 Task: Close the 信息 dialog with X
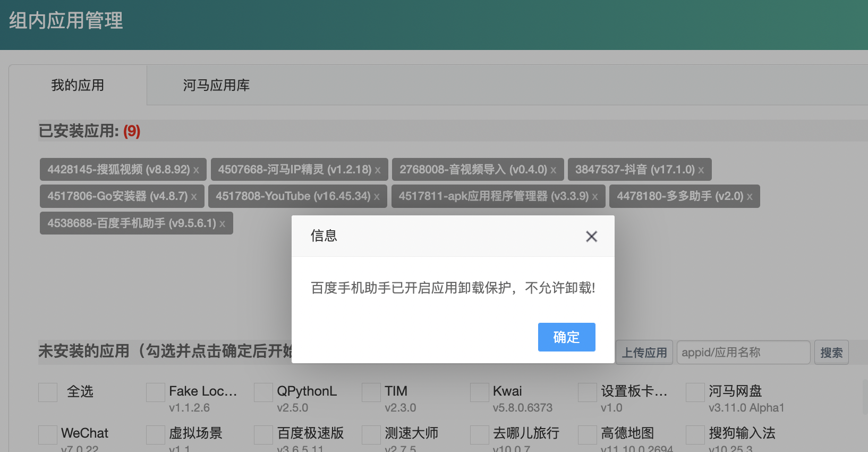click(x=591, y=237)
